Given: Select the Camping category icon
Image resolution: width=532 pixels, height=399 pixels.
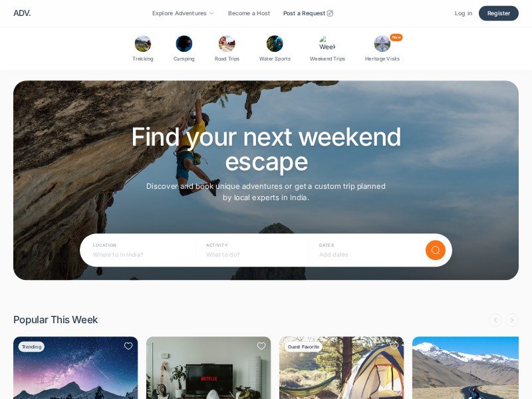Looking at the screenshot, I should pos(184,44).
